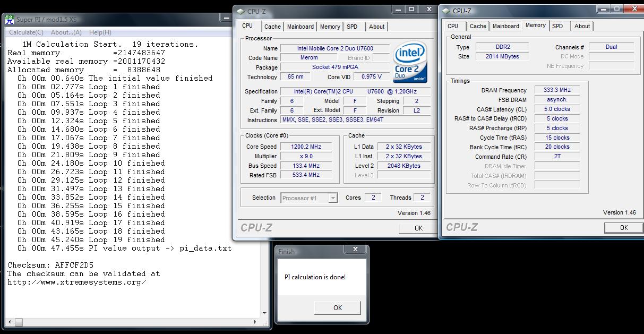Open the About...(A) menu in Super PI

point(66,32)
